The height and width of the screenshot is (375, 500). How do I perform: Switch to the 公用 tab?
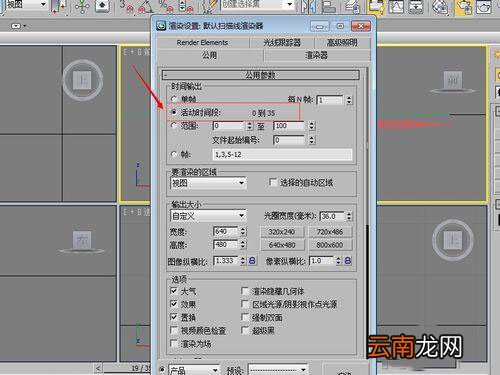[210, 55]
